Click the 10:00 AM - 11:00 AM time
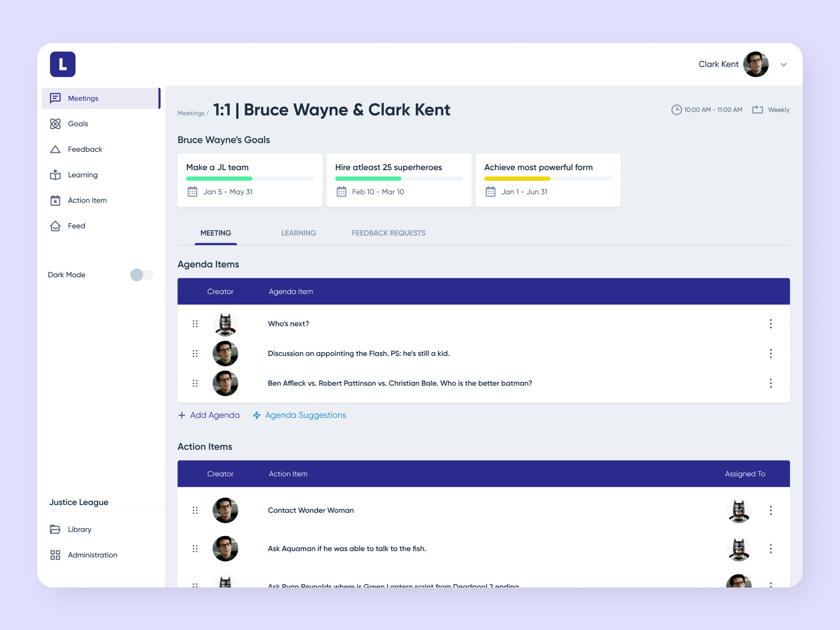 click(713, 110)
